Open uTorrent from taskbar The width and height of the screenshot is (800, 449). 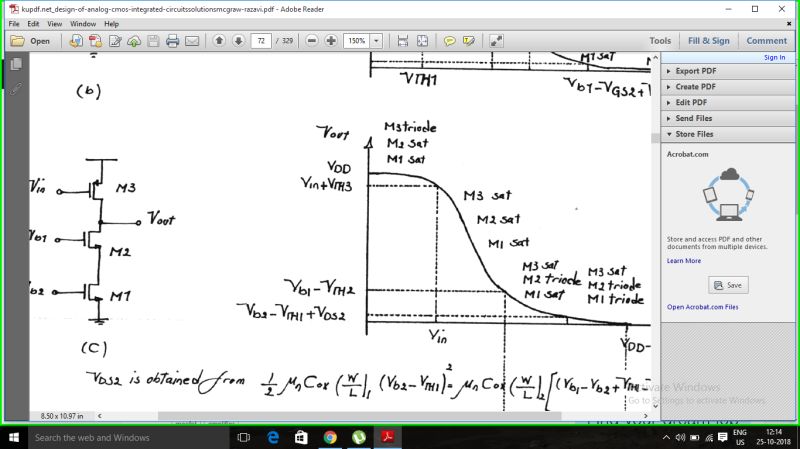tap(359, 437)
